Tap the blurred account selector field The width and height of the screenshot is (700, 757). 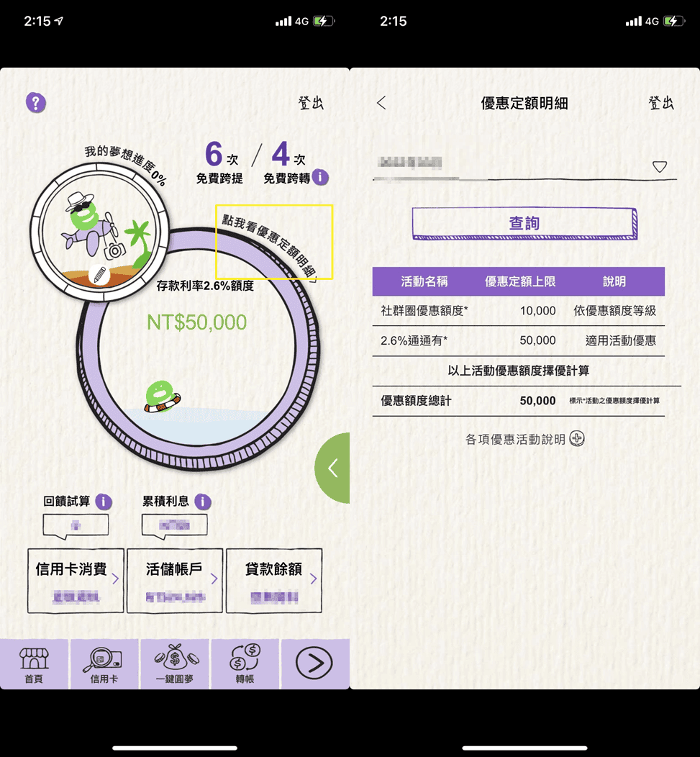point(524,166)
